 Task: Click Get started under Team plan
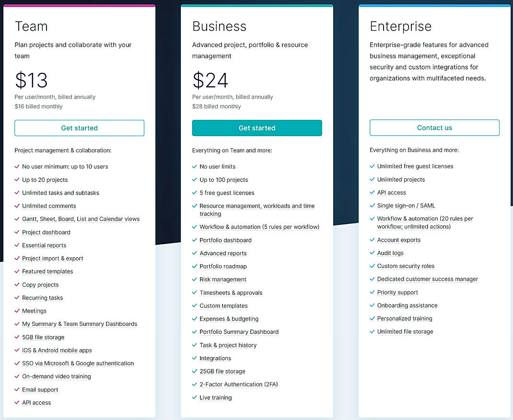[x=79, y=128]
